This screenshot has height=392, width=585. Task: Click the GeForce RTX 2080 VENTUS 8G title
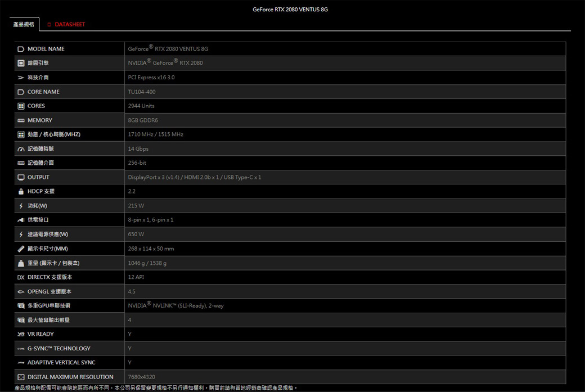(290, 10)
